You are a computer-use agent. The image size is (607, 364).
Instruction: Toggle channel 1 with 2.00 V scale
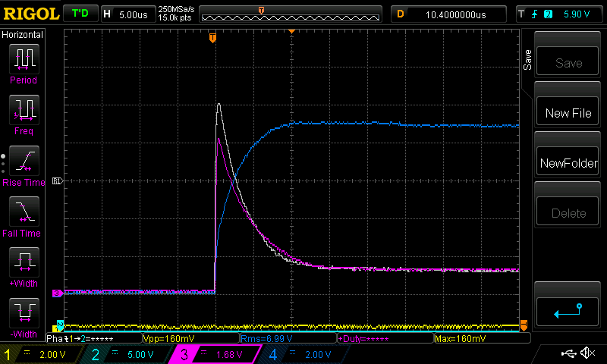(x=38, y=354)
